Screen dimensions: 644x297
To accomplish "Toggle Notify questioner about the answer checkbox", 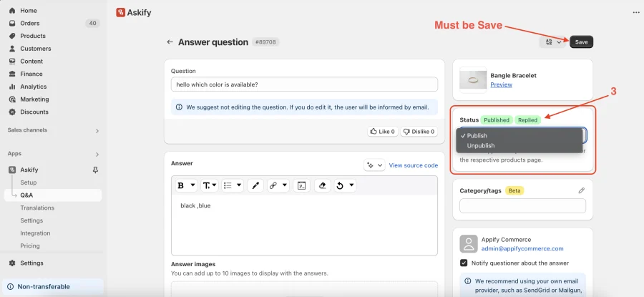I will [464, 263].
